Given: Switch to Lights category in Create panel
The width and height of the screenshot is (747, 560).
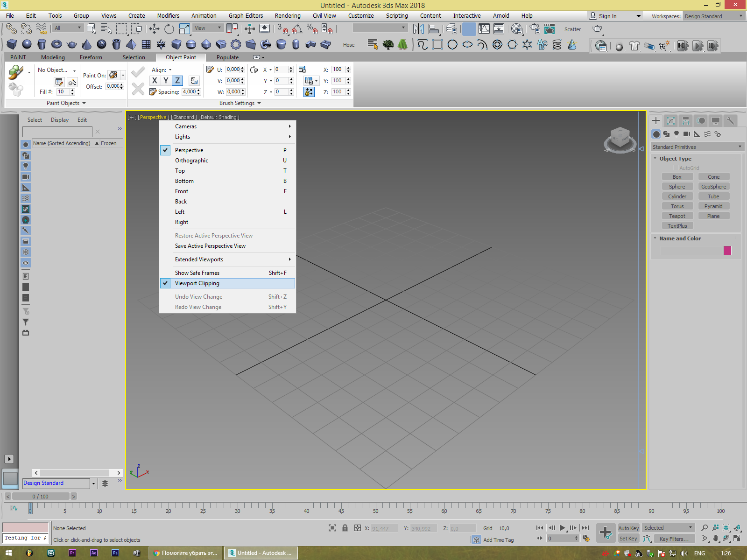Looking at the screenshot, I should 676,134.
